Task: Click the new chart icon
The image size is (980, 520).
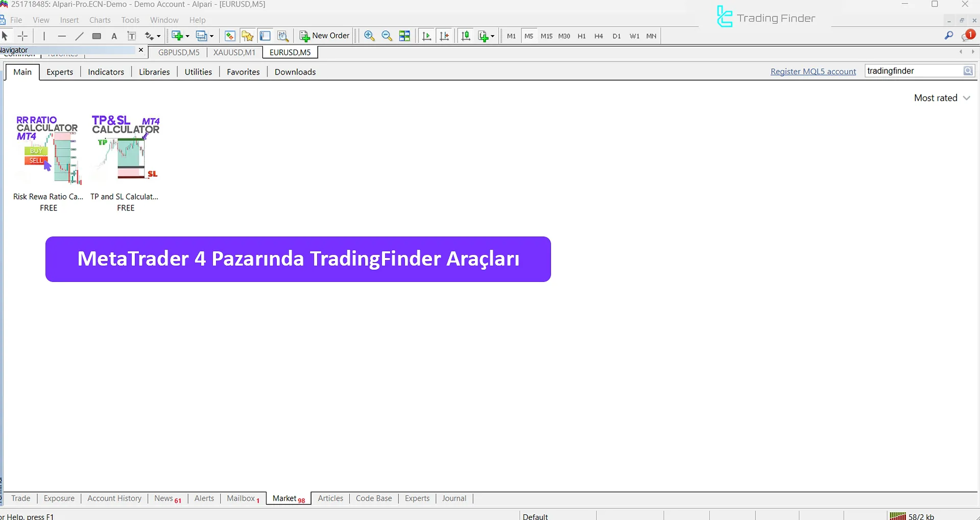Action: coord(177,36)
